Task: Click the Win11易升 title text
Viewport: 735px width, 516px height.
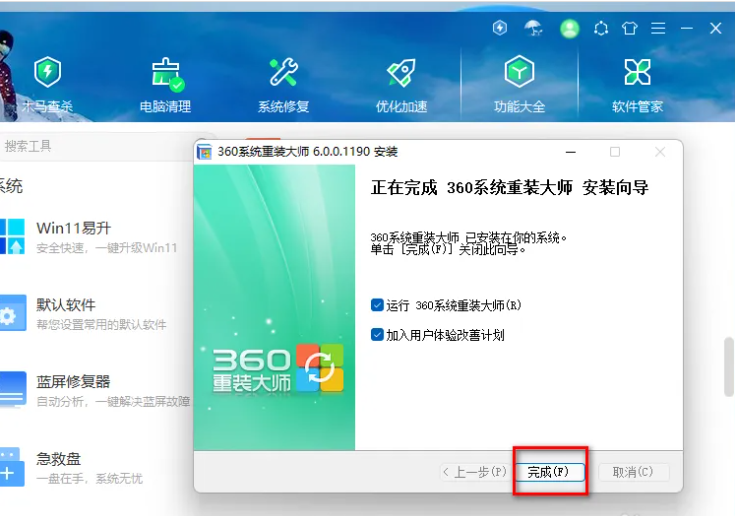Action: (74, 228)
